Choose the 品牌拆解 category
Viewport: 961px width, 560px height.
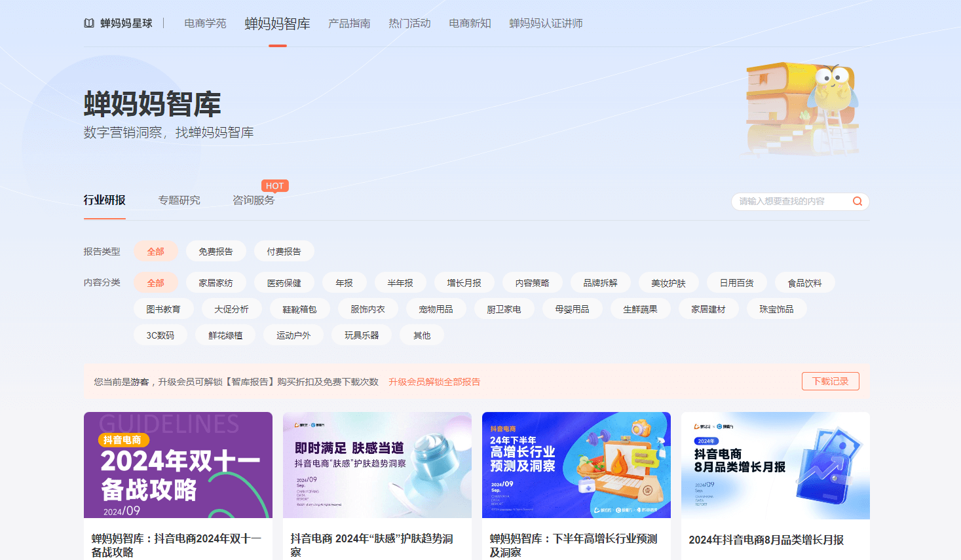tap(601, 283)
